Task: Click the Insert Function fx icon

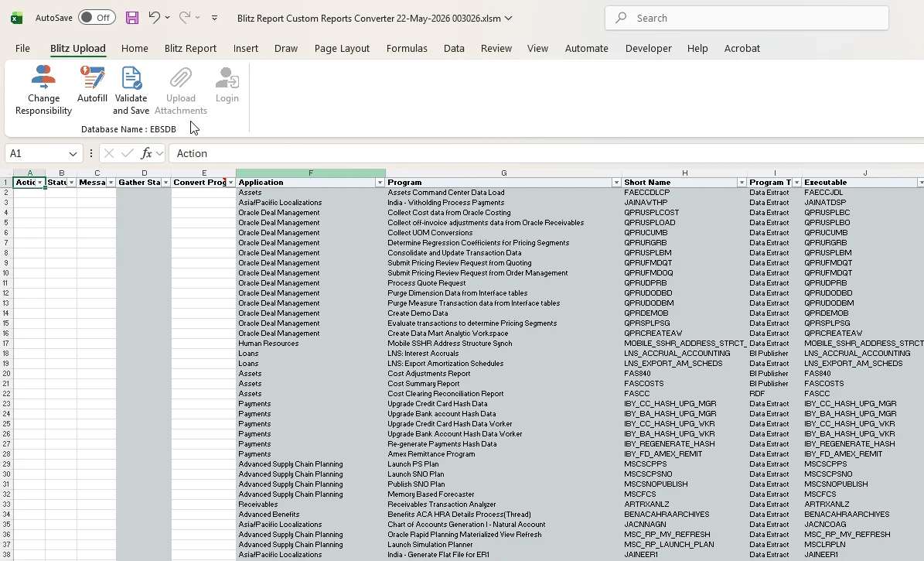Action: tap(146, 153)
